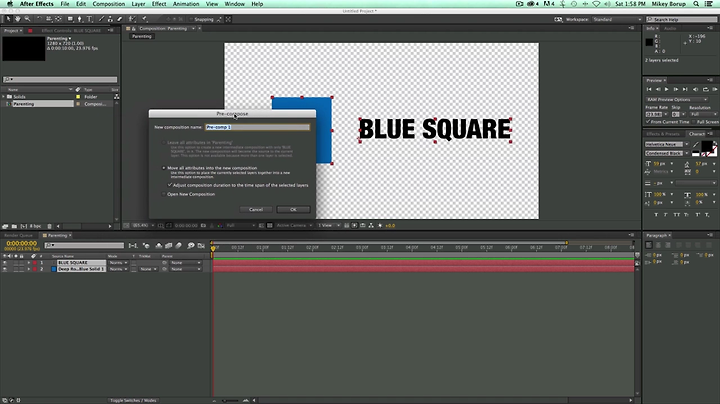720x404 pixels.
Task: Click the timeline current-time indicator
Action: click(213, 248)
